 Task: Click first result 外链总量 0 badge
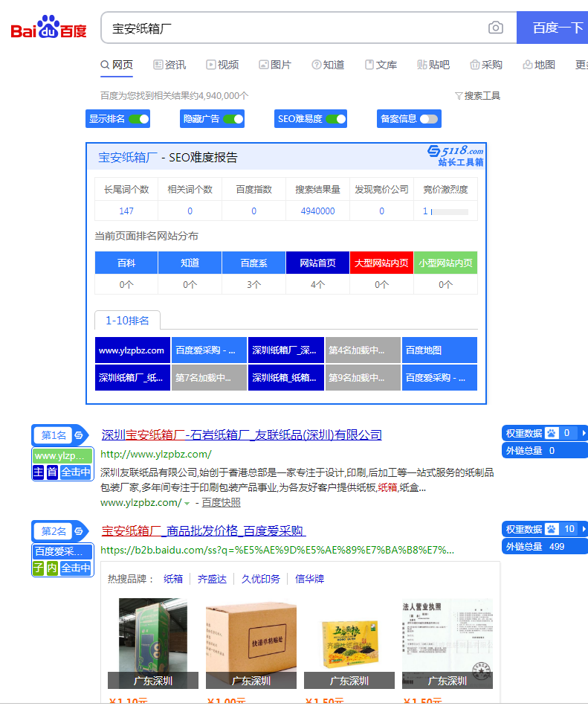[544, 450]
